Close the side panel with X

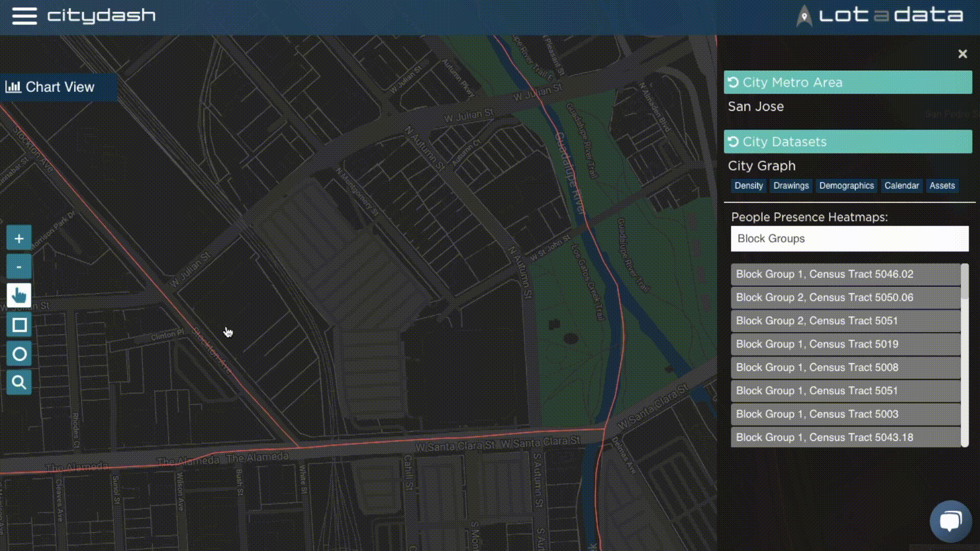(962, 54)
